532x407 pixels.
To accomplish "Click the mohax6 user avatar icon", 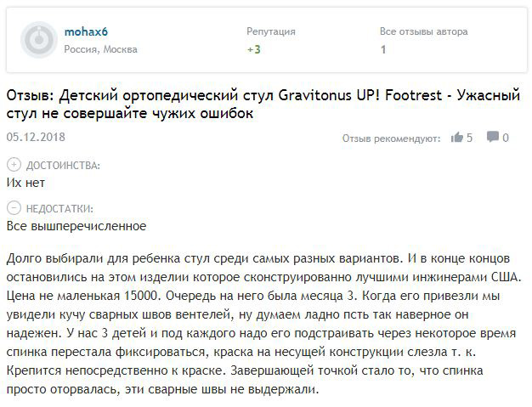I will (x=37, y=40).
